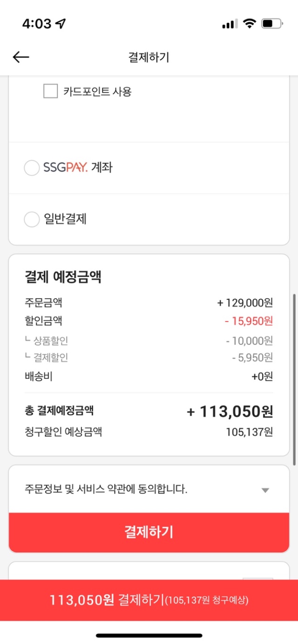Screen dimensions: 298x644
Task: Tap the cellular signal bars icon
Action: point(230,24)
